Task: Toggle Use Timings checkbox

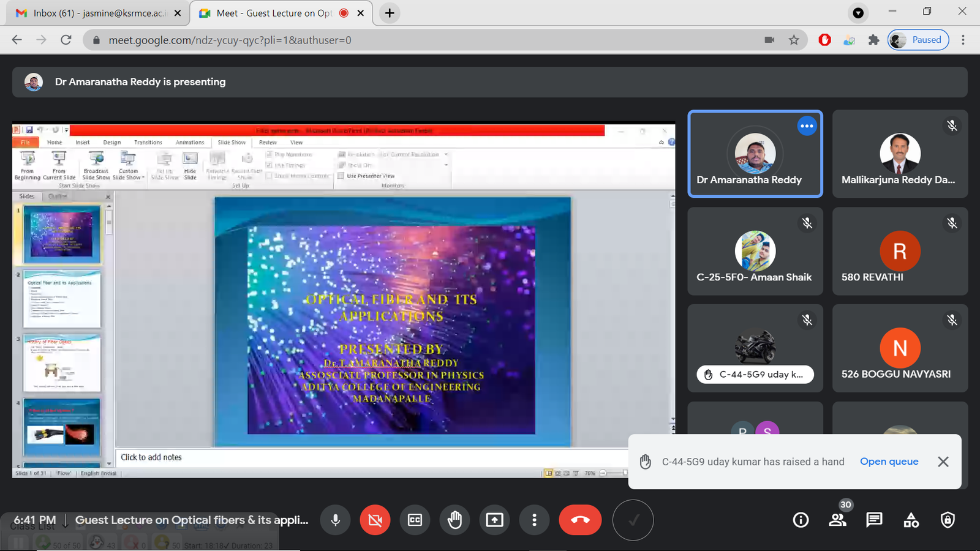Action: 269,165
